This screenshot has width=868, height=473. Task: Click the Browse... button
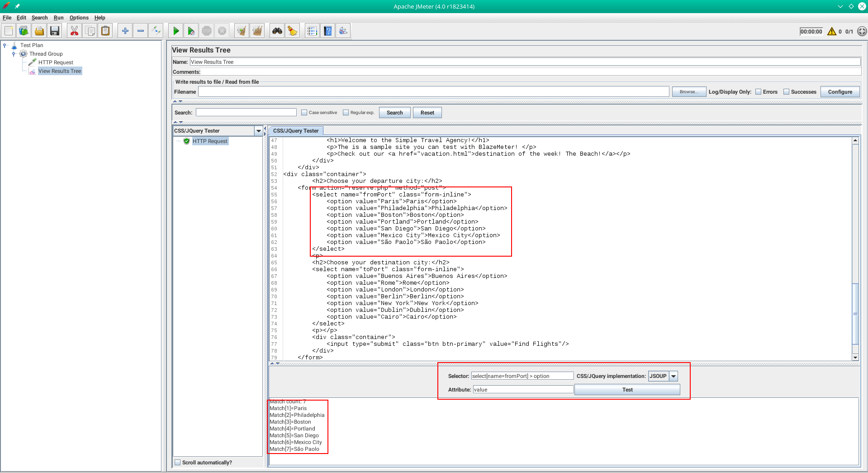689,92
